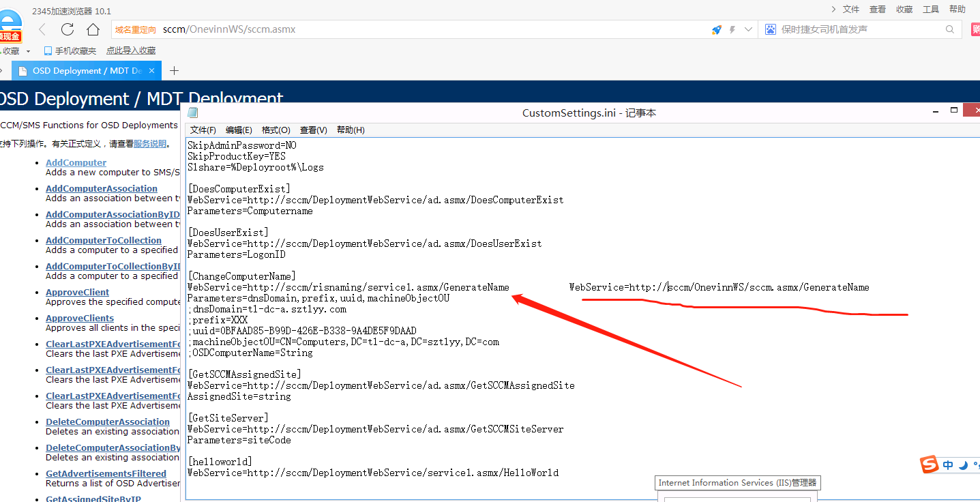Click the lightning bolt speed mode icon

point(732,30)
